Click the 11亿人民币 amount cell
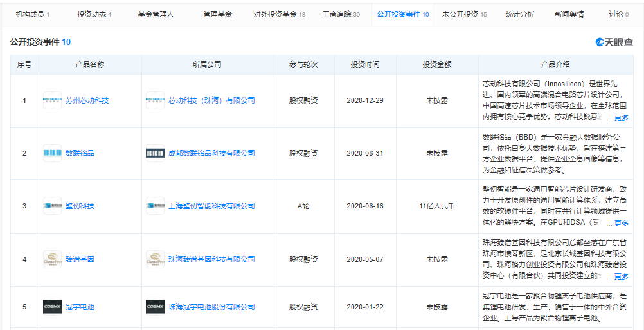Viewport: 644px width, 330px height. click(x=437, y=206)
